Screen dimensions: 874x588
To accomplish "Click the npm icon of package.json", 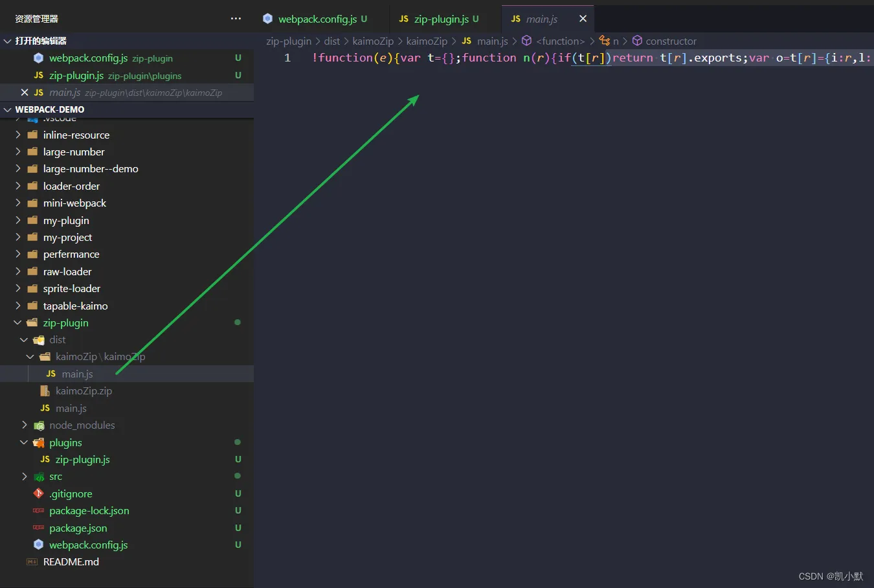I will pos(38,528).
